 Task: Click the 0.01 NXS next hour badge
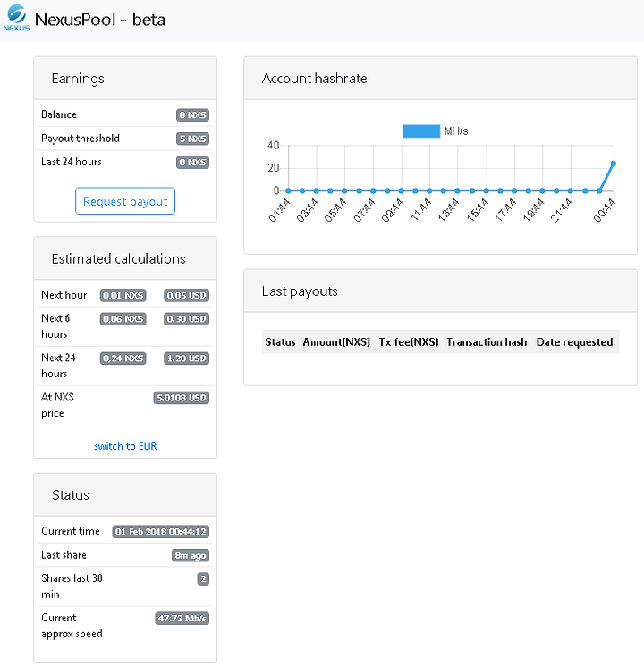pos(123,296)
